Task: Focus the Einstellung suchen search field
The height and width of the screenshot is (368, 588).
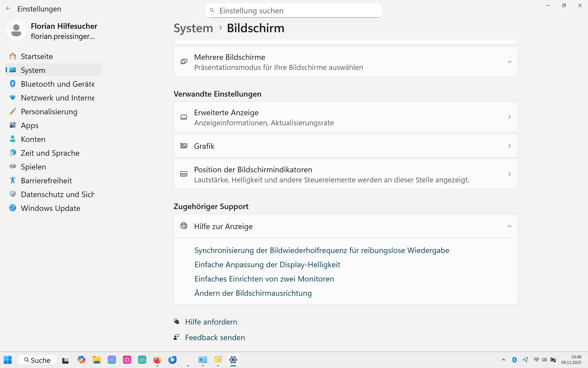Action: (x=294, y=11)
